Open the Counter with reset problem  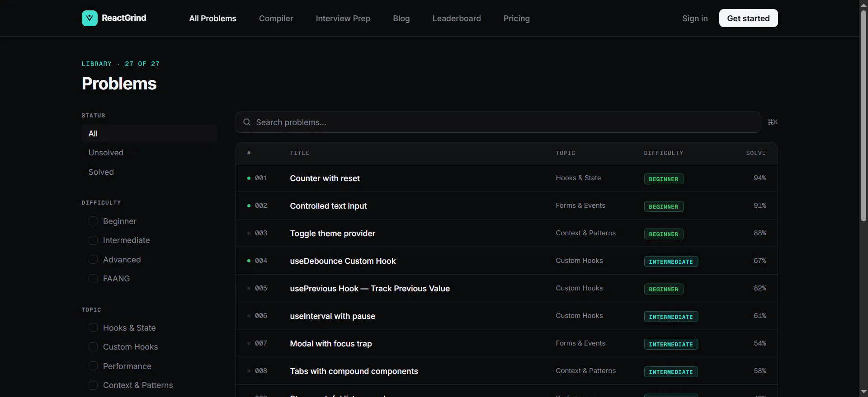325,178
